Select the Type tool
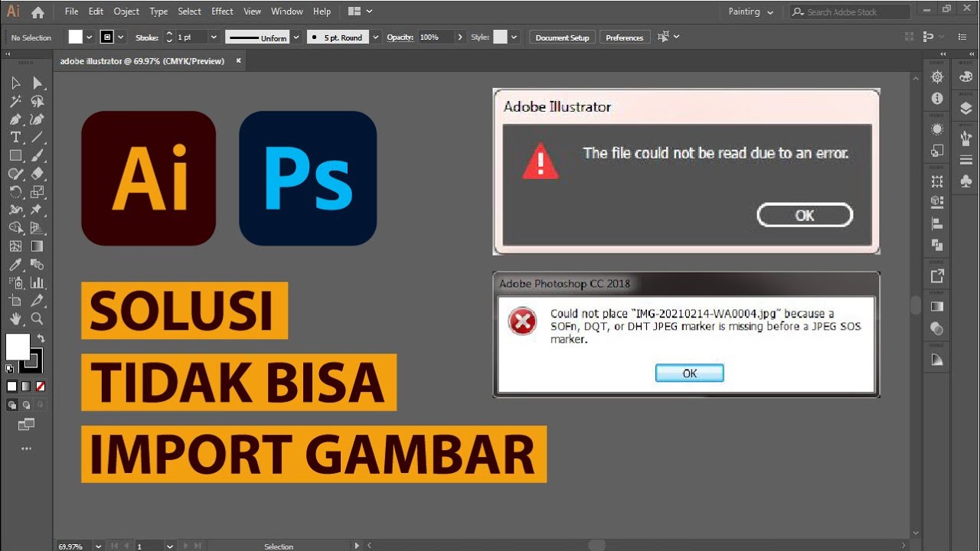Viewport: 980px width, 551px height. click(15, 138)
